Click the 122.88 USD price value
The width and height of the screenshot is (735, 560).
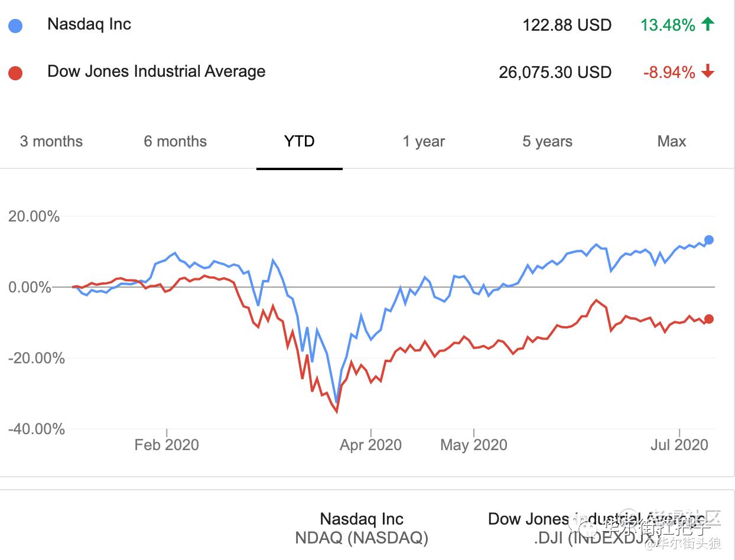tap(567, 25)
